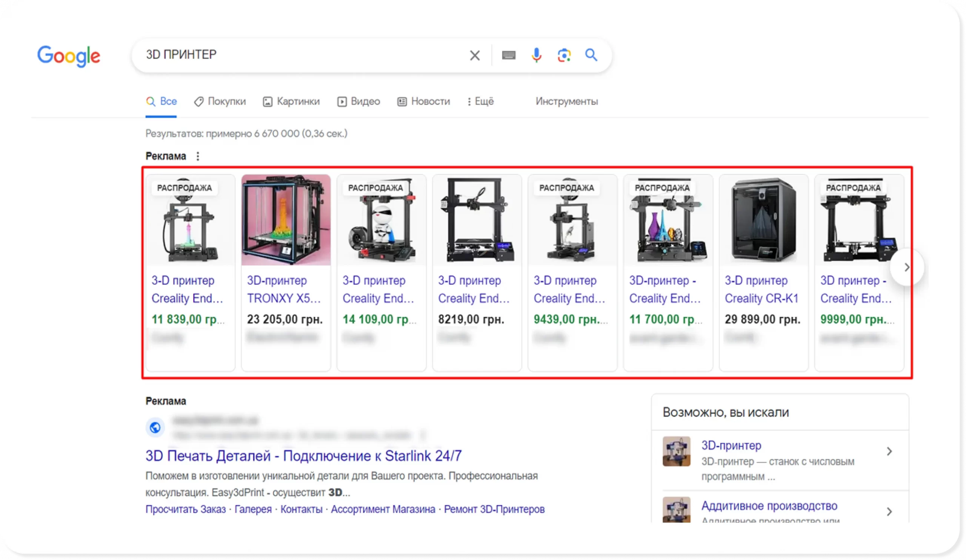Screen dimensions: 966x560
Task: Open the 11 700,00 грн printer photo
Action: coord(668,220)
